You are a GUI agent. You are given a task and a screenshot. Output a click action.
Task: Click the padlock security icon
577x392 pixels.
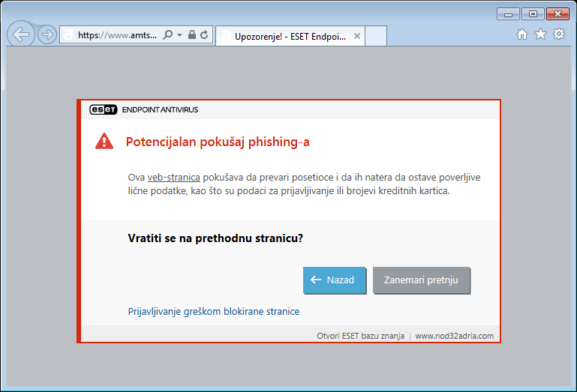coord(192,34)
